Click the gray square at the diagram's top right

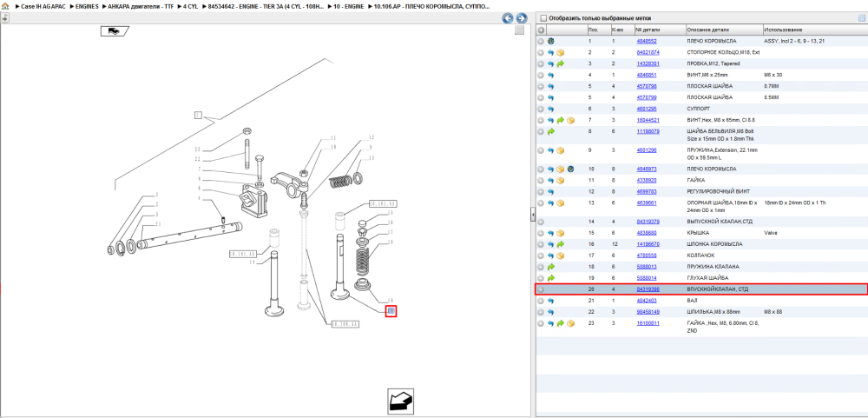[x=519, y=30]
